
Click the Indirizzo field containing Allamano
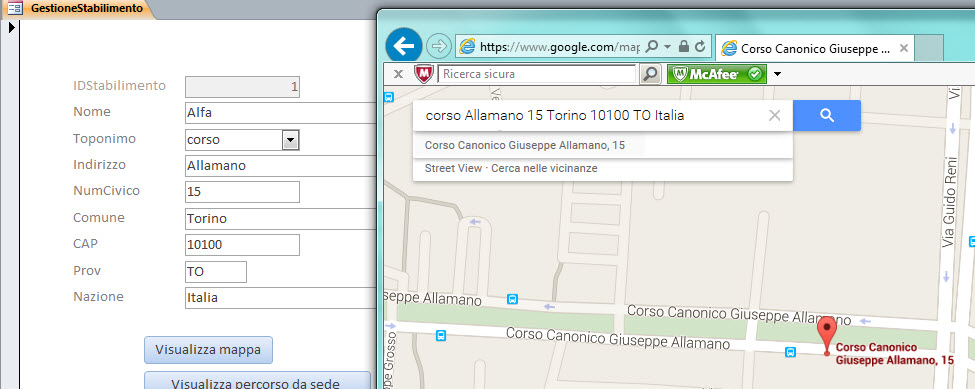pos(280,166)
